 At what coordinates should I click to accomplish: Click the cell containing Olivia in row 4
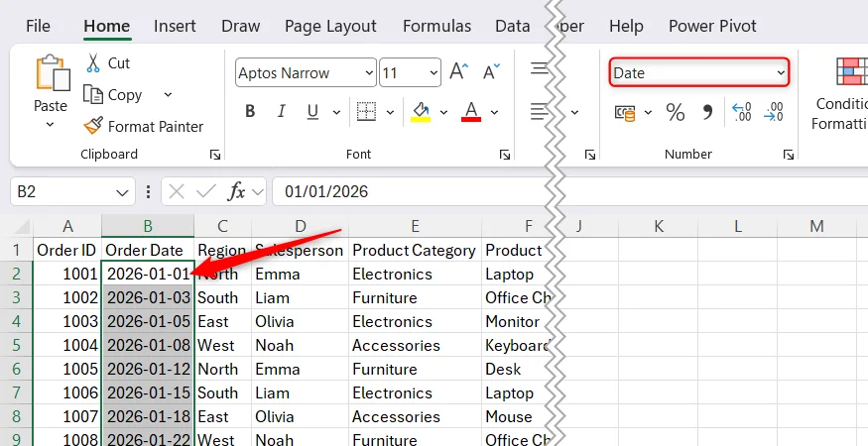click(x=300, y=321)
